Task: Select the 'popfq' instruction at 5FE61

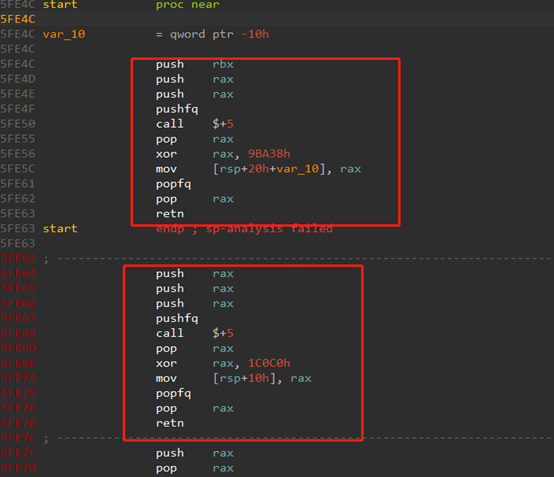Action: click(173, 184)
